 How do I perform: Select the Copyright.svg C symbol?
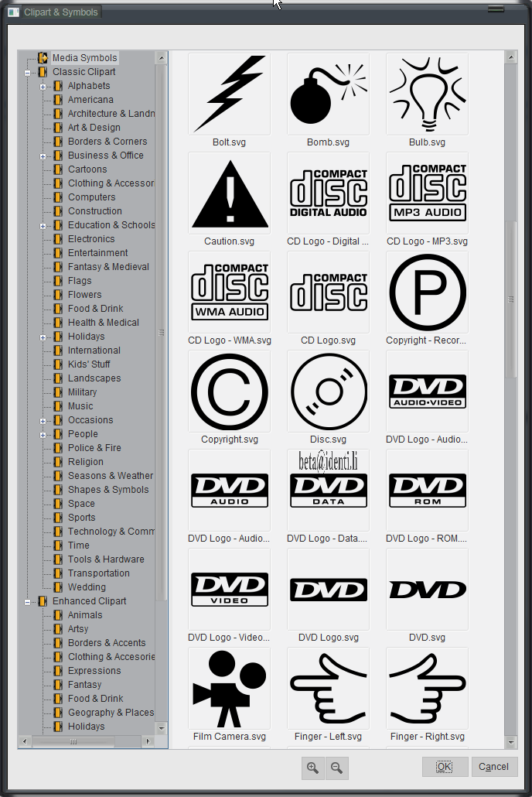coord(229,392)
